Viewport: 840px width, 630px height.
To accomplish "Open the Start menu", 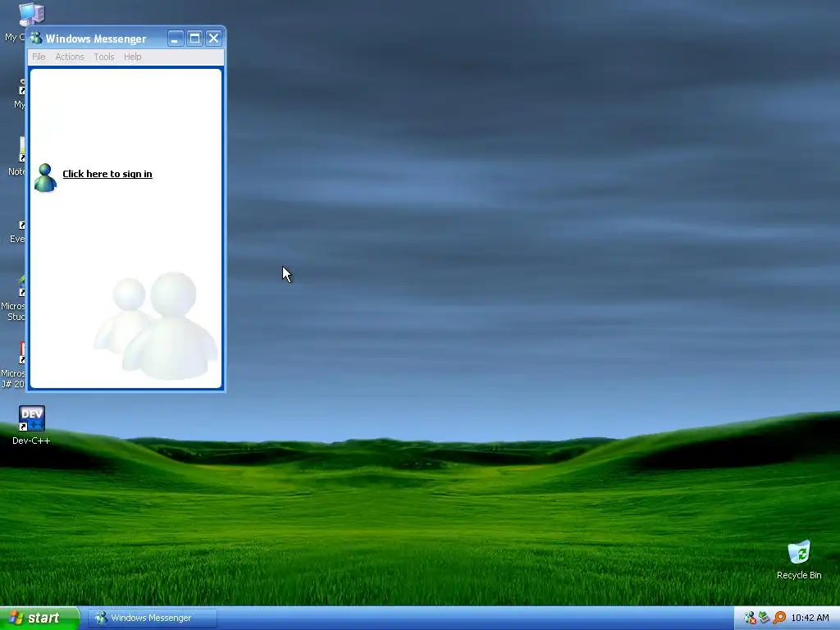I will point(39,618).
